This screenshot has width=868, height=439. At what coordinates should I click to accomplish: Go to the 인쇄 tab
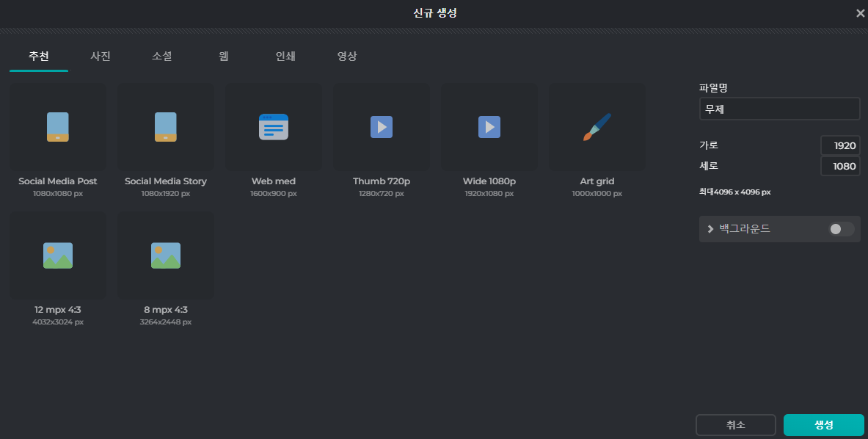(x=285, y=56)
